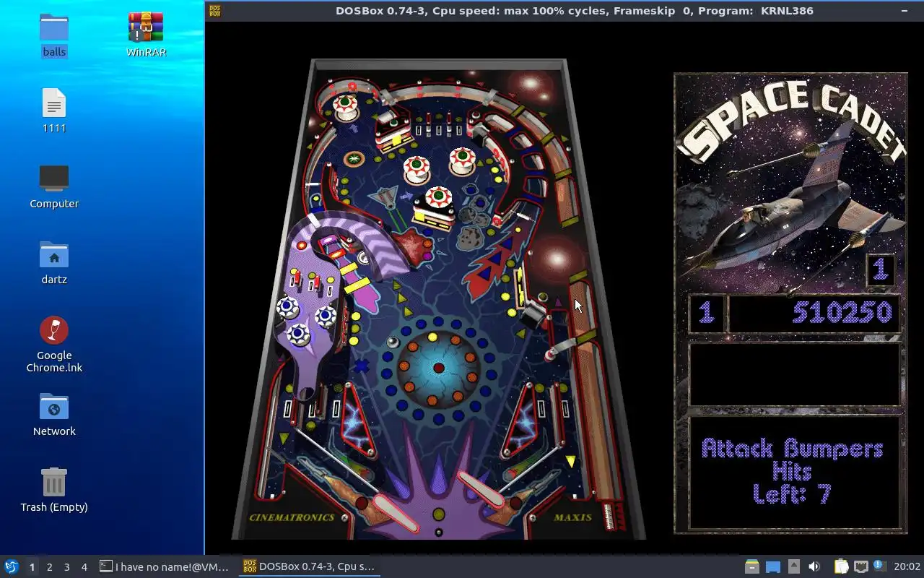Click the red center wormhole light
924x578 pixels.
438,368
